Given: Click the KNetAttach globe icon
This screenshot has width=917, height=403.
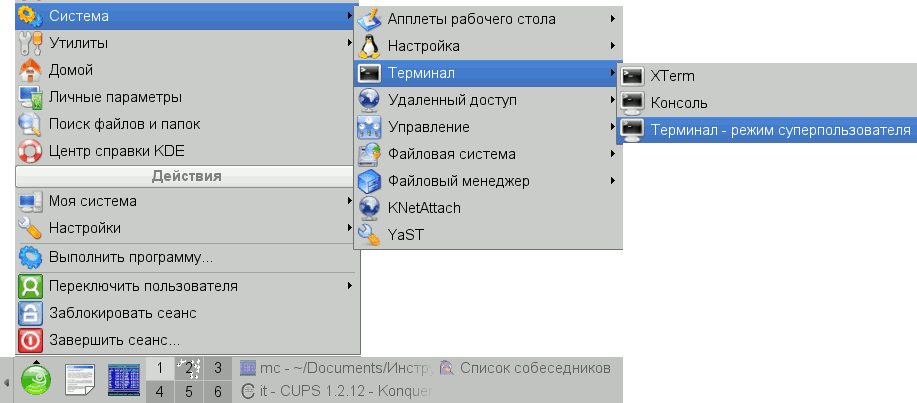Looking at the screenshot, I should point(369,208).
